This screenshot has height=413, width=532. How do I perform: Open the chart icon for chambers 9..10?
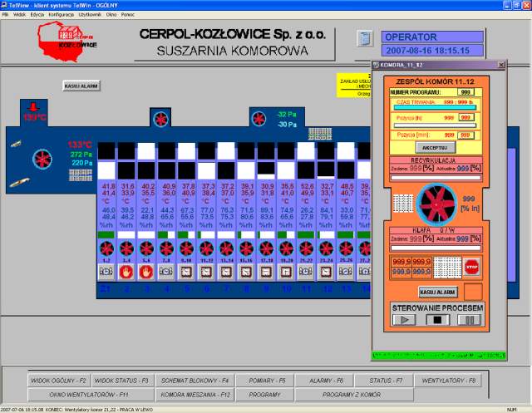[x=186, y=272]
